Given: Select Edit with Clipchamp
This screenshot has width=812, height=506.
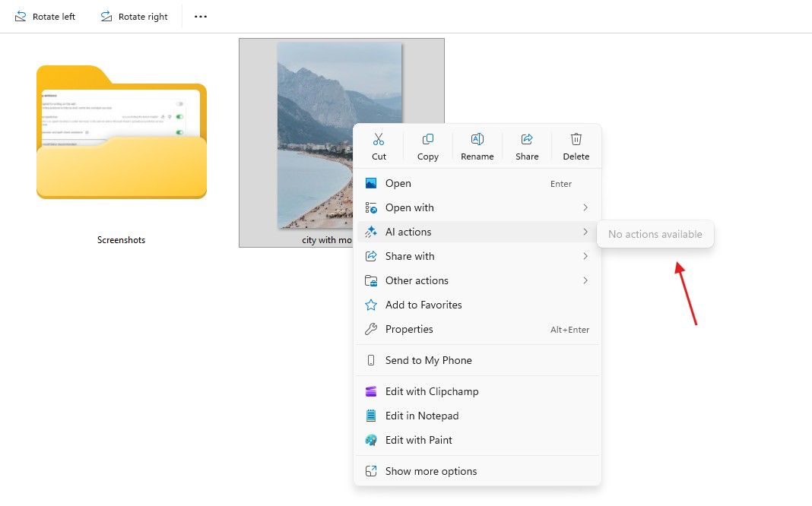Looking at the screenshot, I should pyautogui.click(x=431, y=391).
